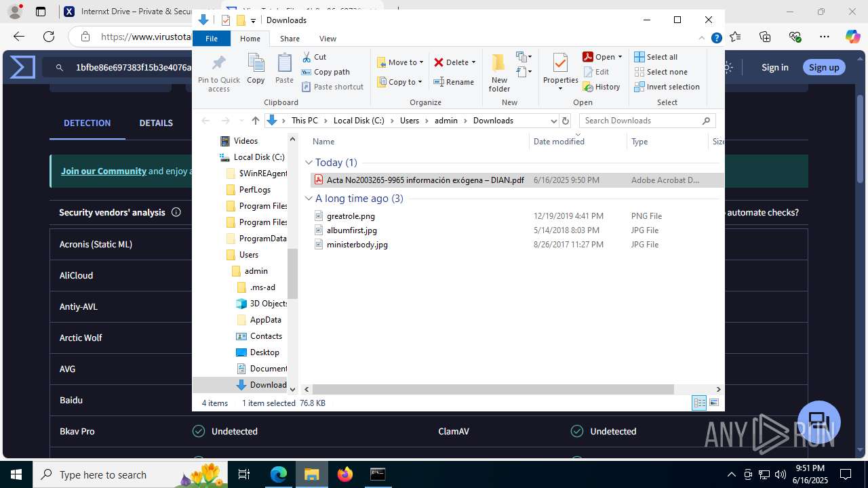This screenshot has width=868, height=488.
Task: Open Microsoft Edge from taskbar
Action: 279,474
